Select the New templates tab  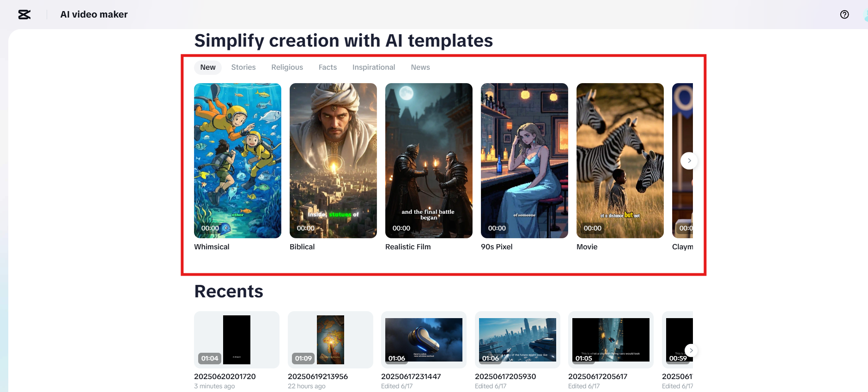point(208,67)
